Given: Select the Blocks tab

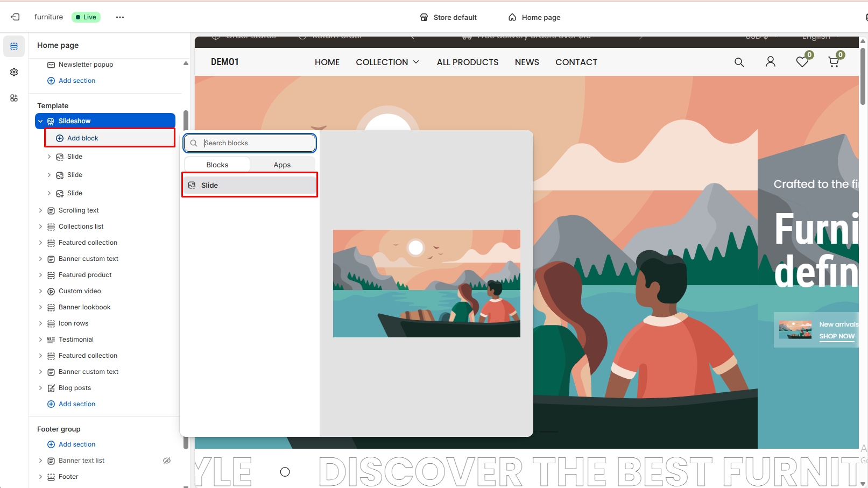Looking at the screenshot, I should (x=217, y=165).
